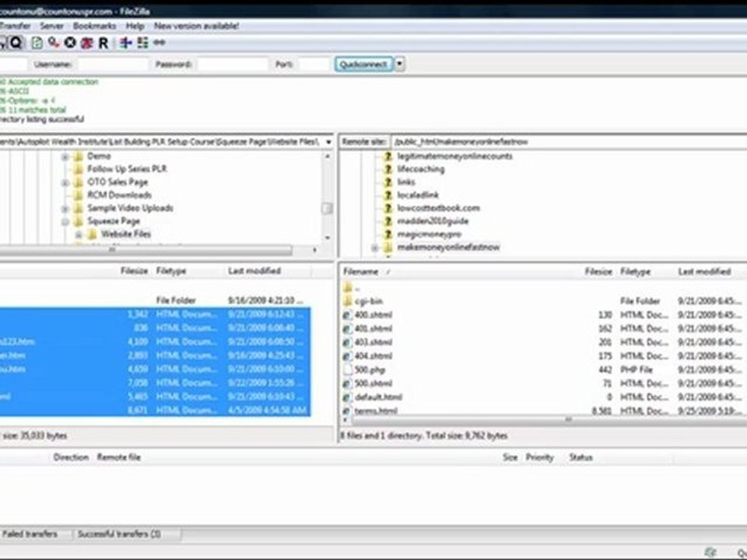Toggle directory comparison icon
The height and width of the screenshot is (560, 747).
point(142,43)
